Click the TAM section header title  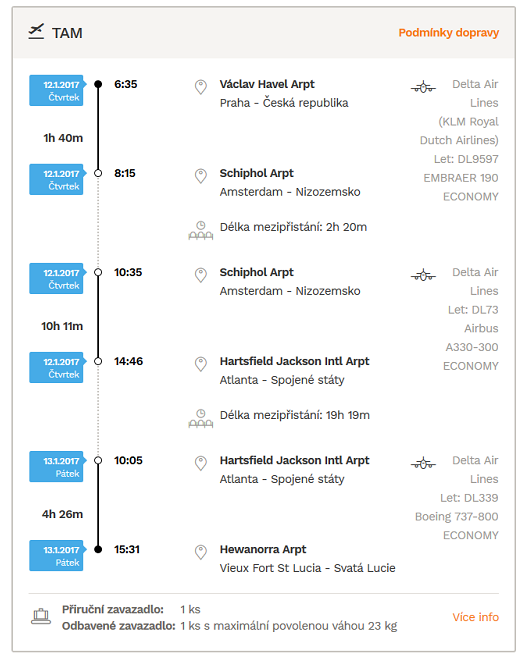(x=67, y=33)
